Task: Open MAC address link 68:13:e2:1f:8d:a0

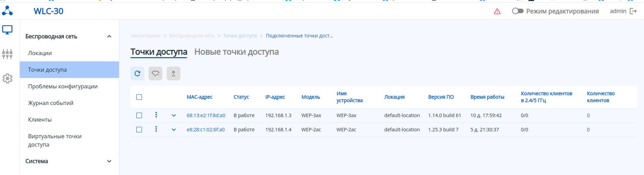Action: (206, 115)
